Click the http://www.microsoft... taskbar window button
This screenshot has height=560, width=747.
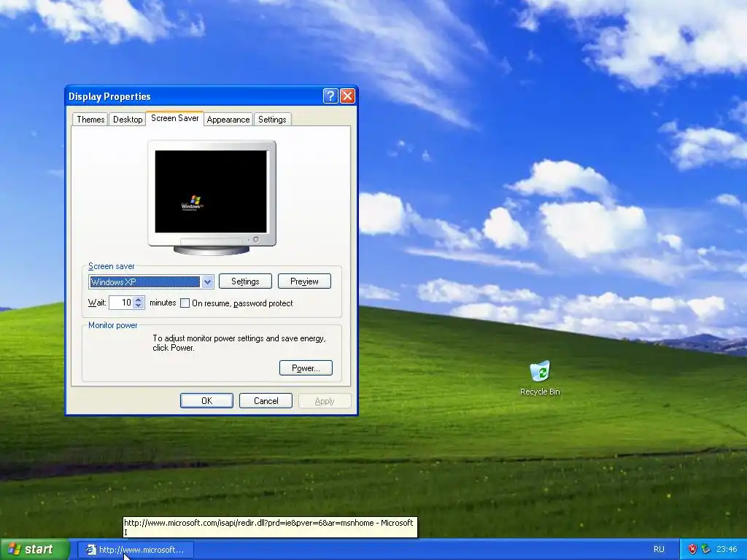point(136,550)
